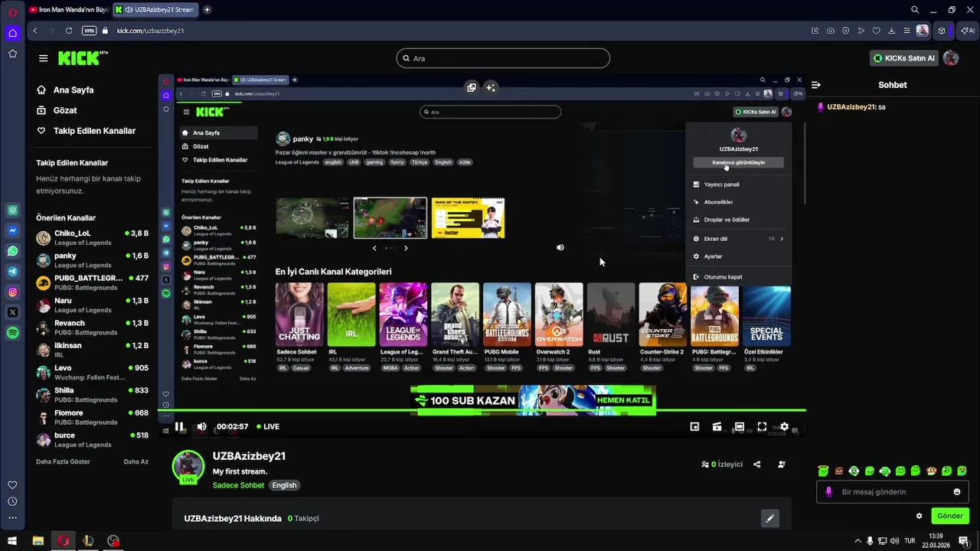The height and width of the screenshot is (551, 980).
Task: Focus the chat message input field
Action: pos(893,492)
